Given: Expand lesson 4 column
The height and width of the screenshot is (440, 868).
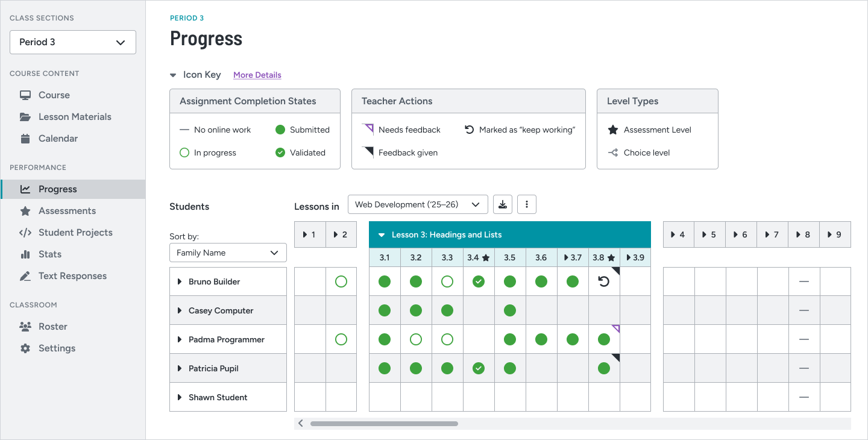Looking at the screenshot, I should (x=679, y=234).
